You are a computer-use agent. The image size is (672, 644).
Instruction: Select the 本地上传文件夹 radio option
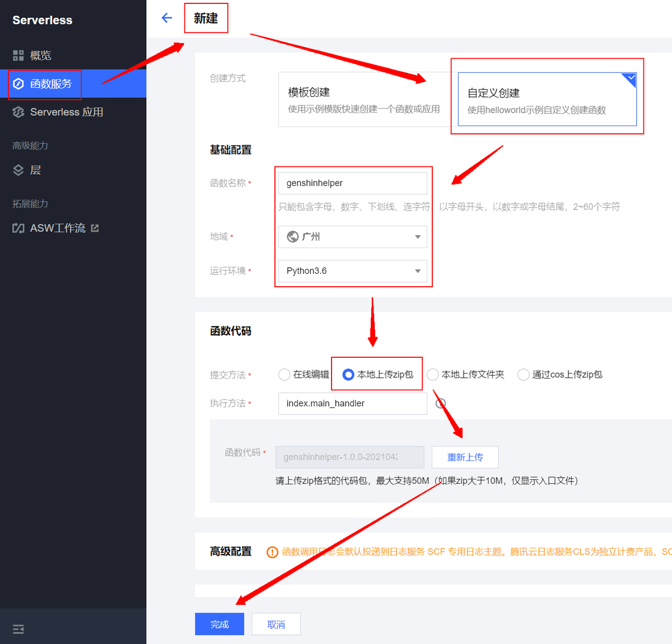coord(433,375)
